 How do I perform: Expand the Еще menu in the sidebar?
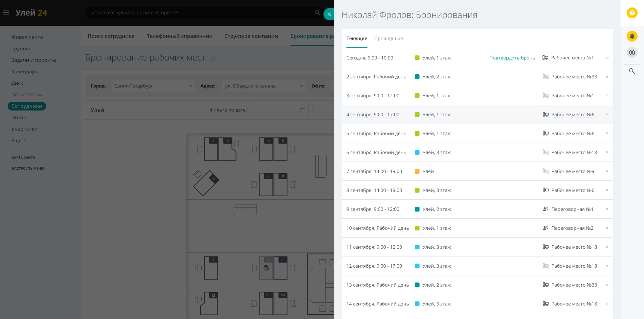[x=19, y=141]
